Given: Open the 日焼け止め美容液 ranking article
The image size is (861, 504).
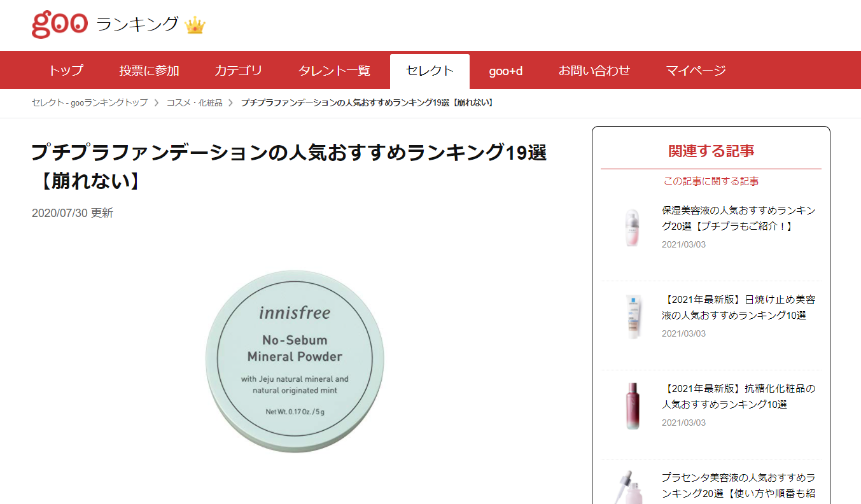Looking at the screenshot, I should point(738,307).
